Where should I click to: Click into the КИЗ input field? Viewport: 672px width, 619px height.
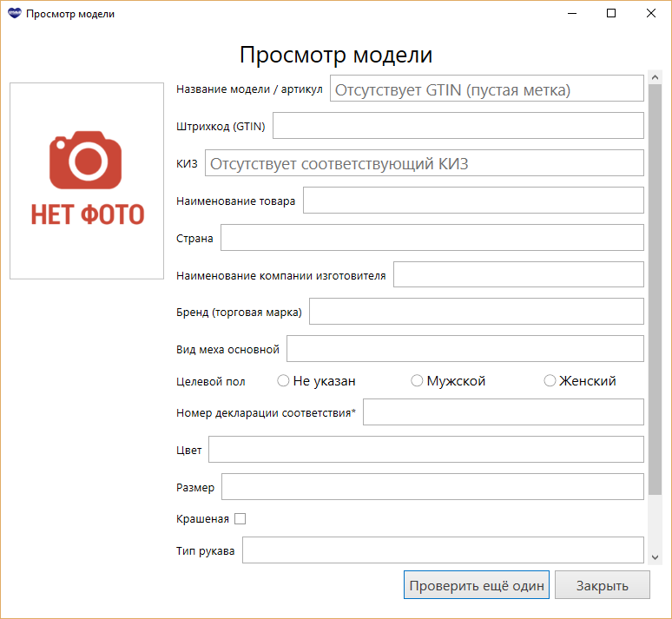(425, 163)
